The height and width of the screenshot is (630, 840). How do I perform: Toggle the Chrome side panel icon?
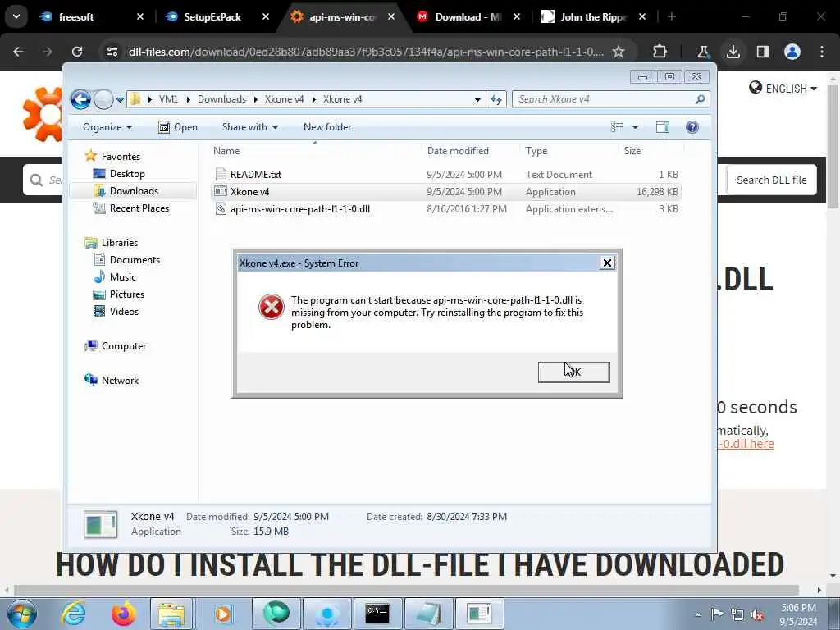pyautogui.click(x=762, y=52)
